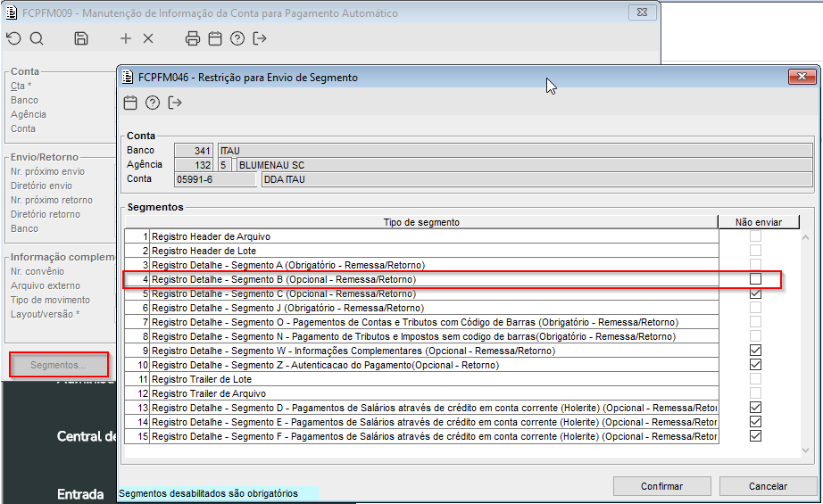Select row 3 Segmento A Obrigatório
Viewport: 823px width, 504px height.
[x=421, y=265]
